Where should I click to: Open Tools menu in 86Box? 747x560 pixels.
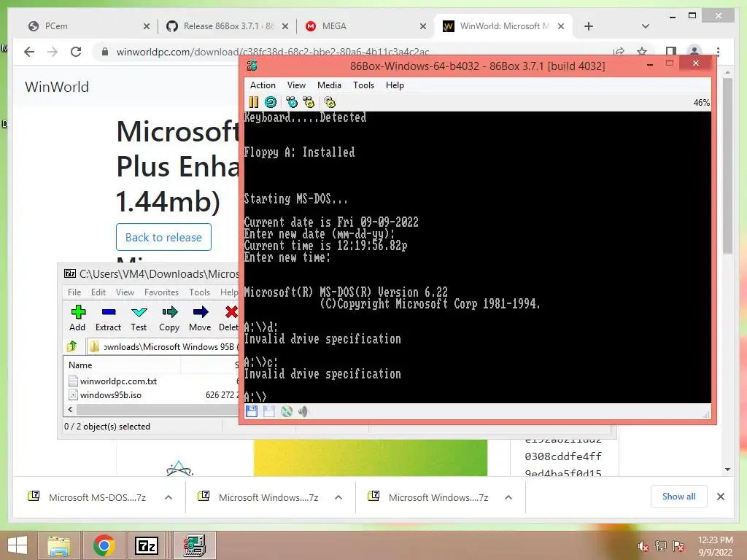pos(363,85)
